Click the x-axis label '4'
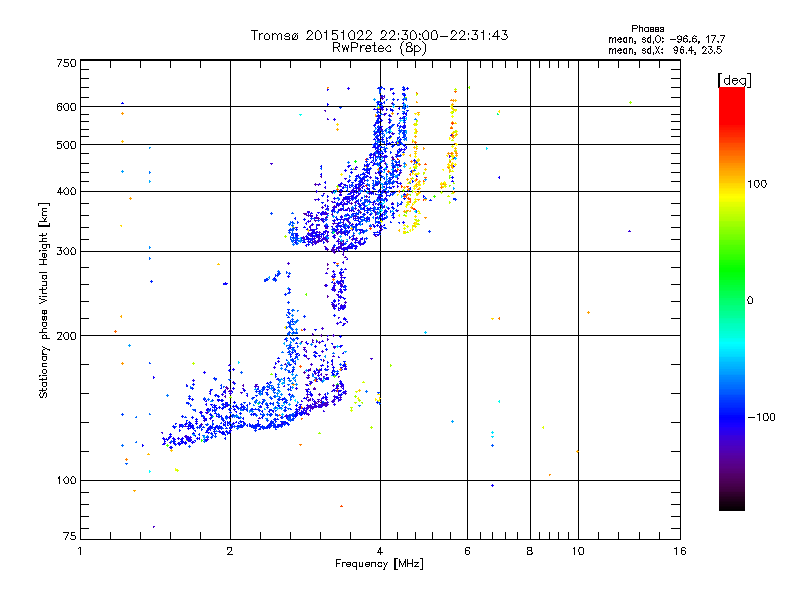The image size is (800, 600). pyautogui.click(x=380, y=551)
